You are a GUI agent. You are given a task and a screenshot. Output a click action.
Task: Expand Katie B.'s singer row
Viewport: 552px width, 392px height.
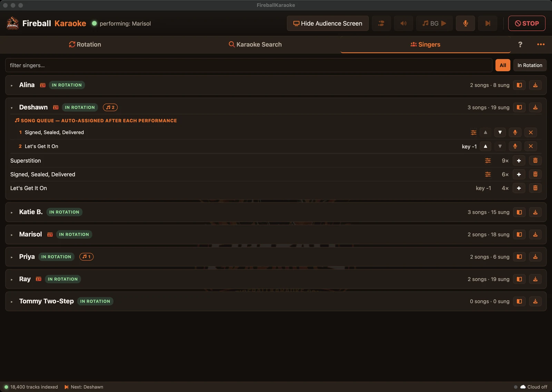coord(12,212)
